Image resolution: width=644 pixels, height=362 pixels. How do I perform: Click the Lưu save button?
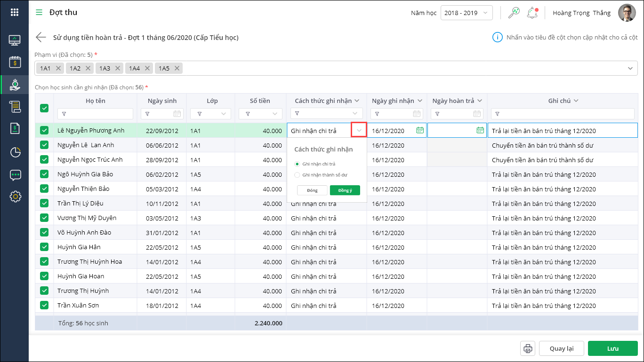point(612,348)
